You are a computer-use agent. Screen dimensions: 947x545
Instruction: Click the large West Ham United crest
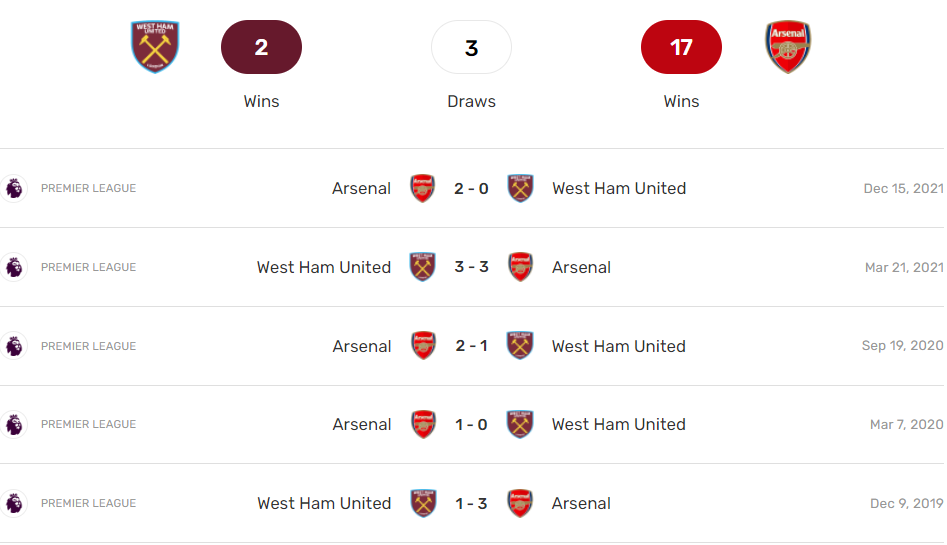155,47
